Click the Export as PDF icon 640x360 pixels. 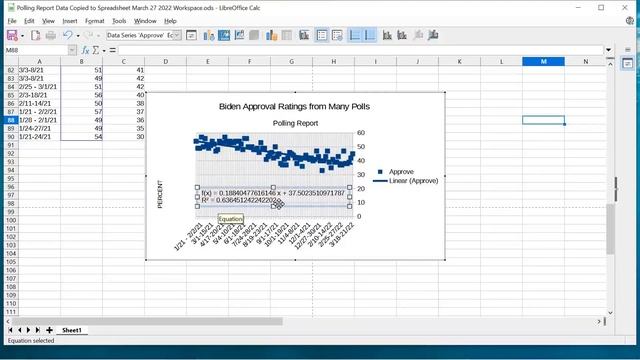(x=36, y=36)
